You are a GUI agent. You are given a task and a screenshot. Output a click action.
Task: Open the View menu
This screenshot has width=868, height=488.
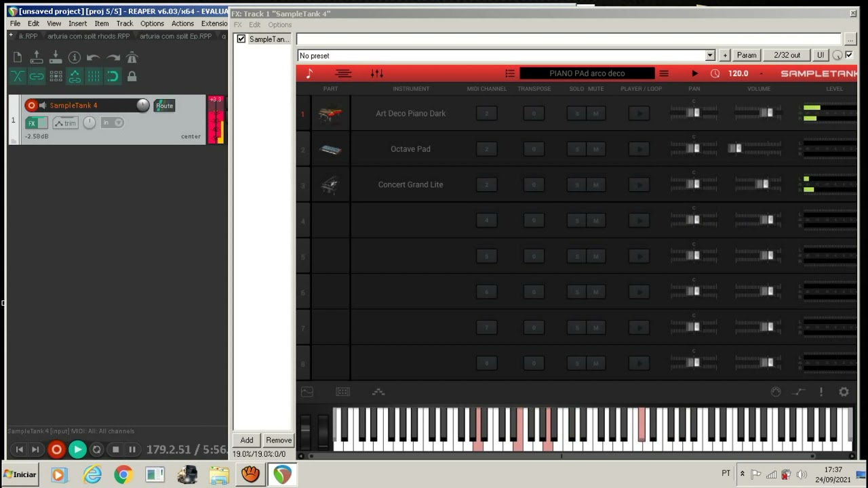54,23
